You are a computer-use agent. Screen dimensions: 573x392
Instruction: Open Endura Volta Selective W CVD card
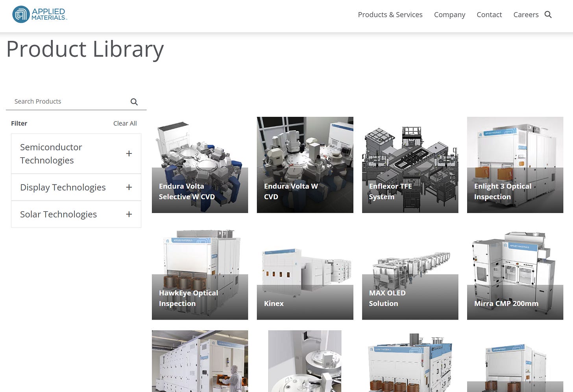tap(200, 165)
